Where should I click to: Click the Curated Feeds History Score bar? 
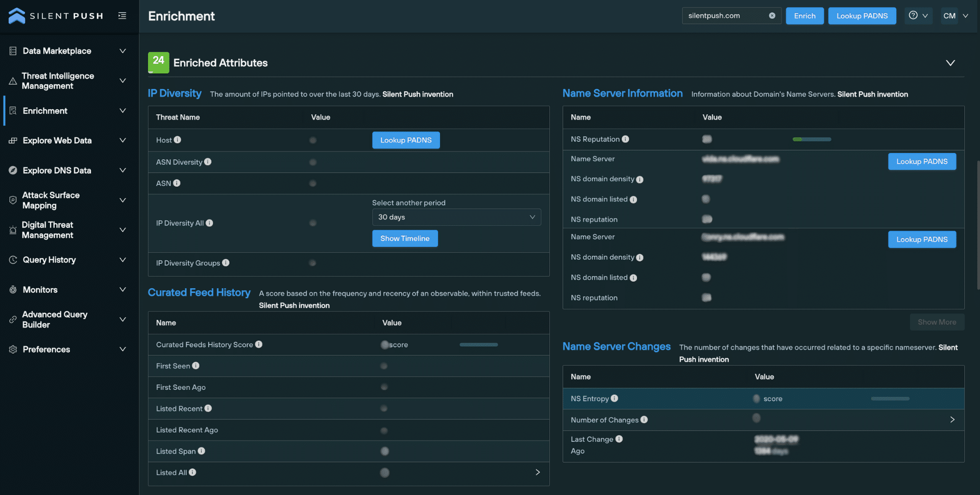click(478, 344)
